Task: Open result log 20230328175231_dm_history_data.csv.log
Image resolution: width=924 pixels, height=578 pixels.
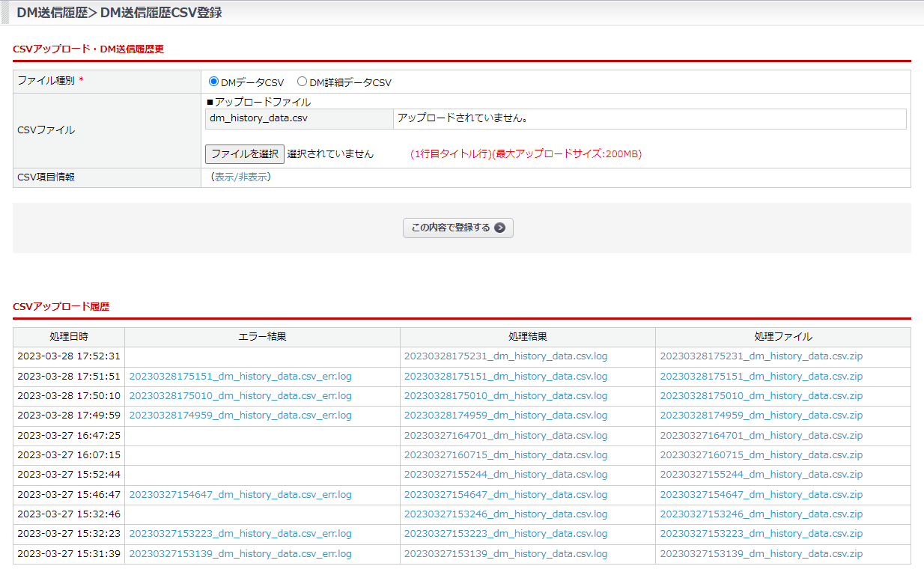Action: click(505, 356)
